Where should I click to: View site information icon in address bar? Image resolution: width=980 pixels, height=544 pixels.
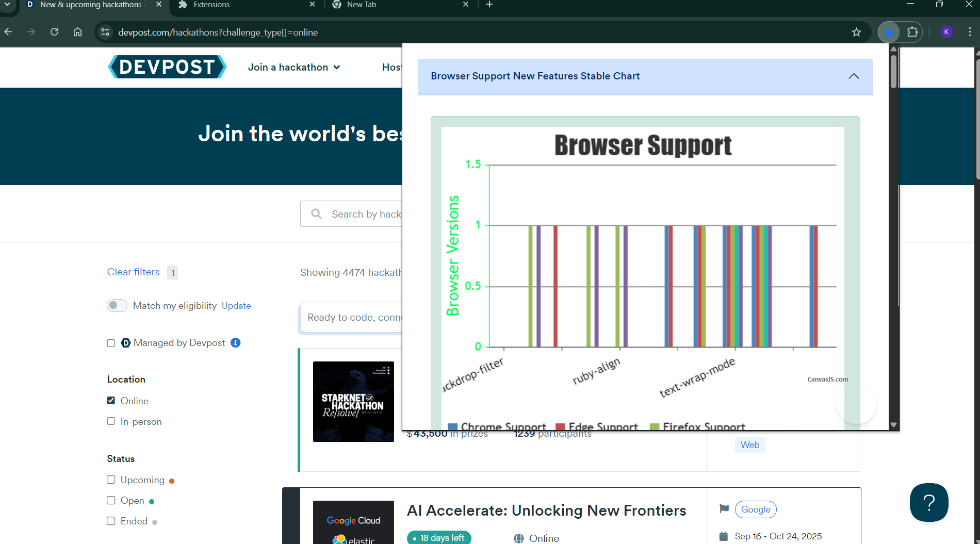(x=105, y=32)
